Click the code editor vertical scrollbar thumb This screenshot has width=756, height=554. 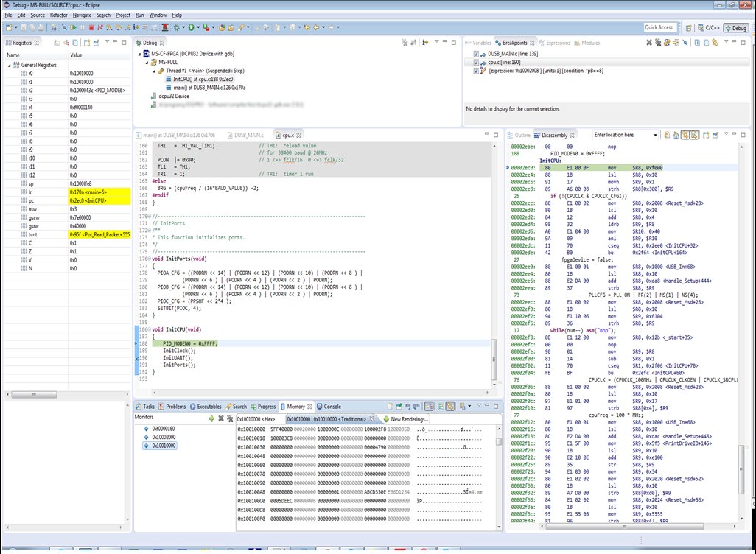pyautogui.click(x=494, y=360)
